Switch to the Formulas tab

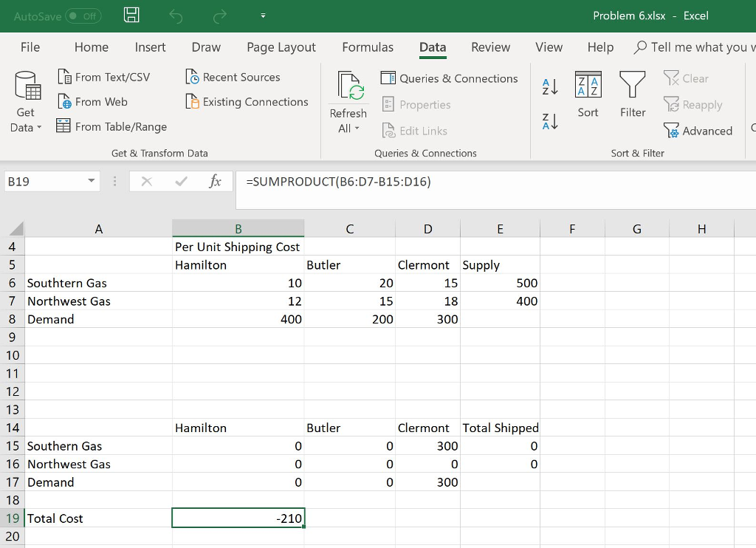pos(367,47)
